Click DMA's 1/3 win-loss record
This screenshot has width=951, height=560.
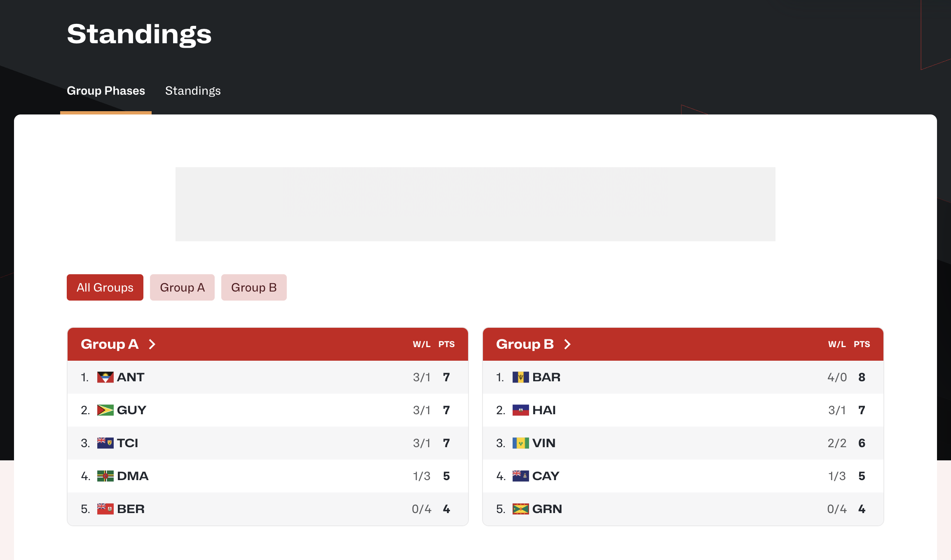pyautogui.click(x=422, y=476)
